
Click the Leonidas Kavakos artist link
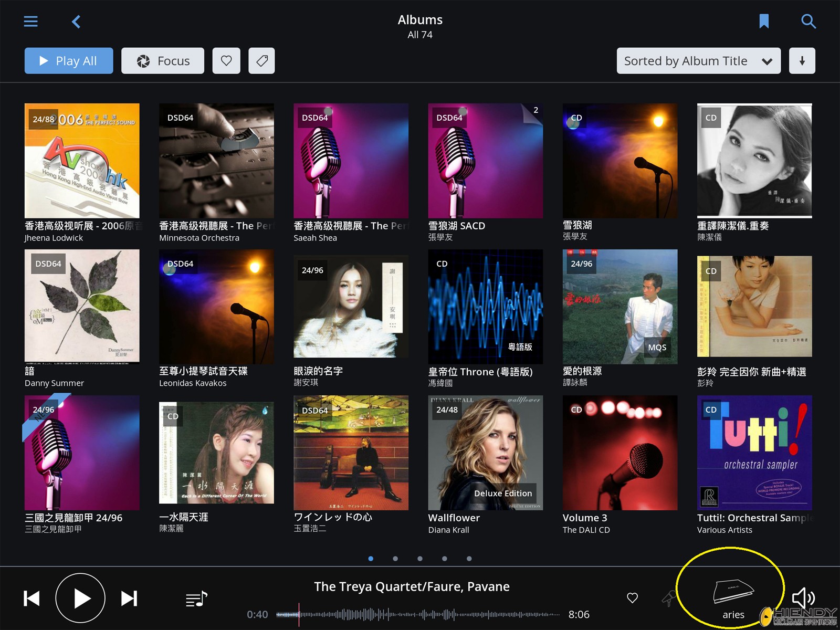point(193,383)
